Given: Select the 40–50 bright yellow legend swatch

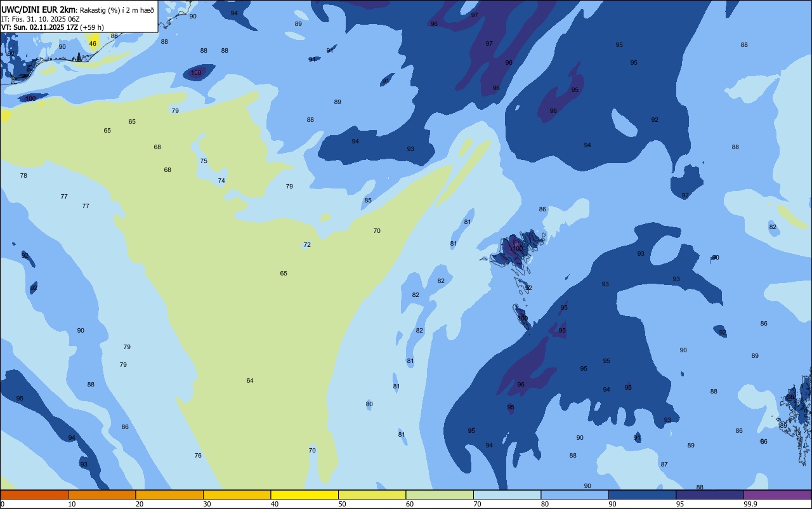Looking at the screenshot, I should point(304,494).
